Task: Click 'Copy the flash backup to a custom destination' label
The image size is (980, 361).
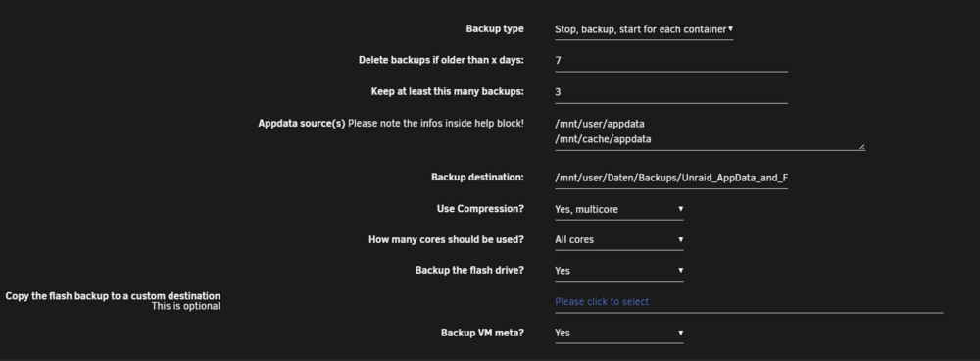Action: (x=113, y=296)
